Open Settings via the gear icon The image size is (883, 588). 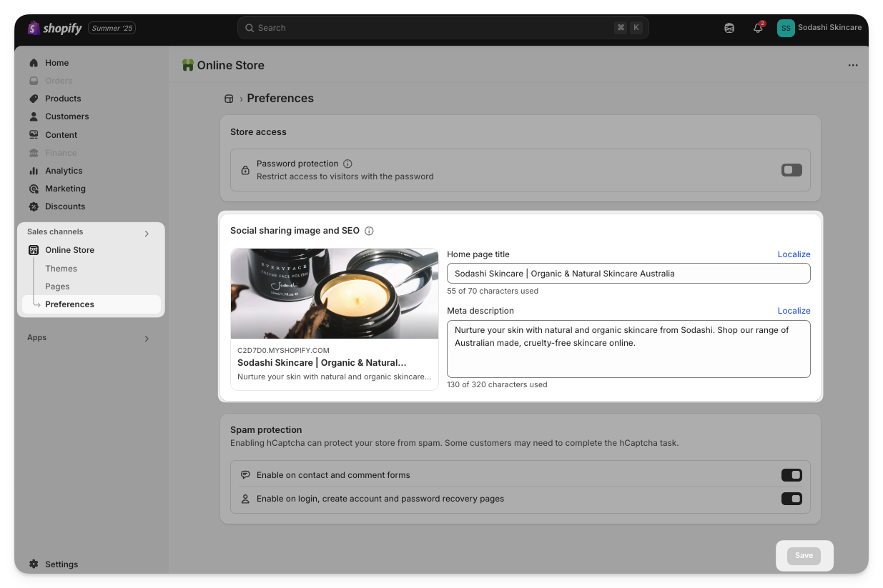point(34,564)
